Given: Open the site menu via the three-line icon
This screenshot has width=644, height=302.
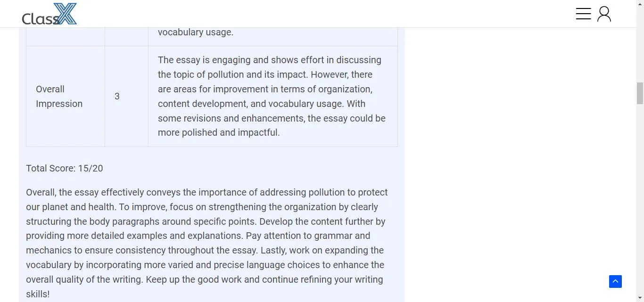Looking at the screenshot, I should coord(583,14).
